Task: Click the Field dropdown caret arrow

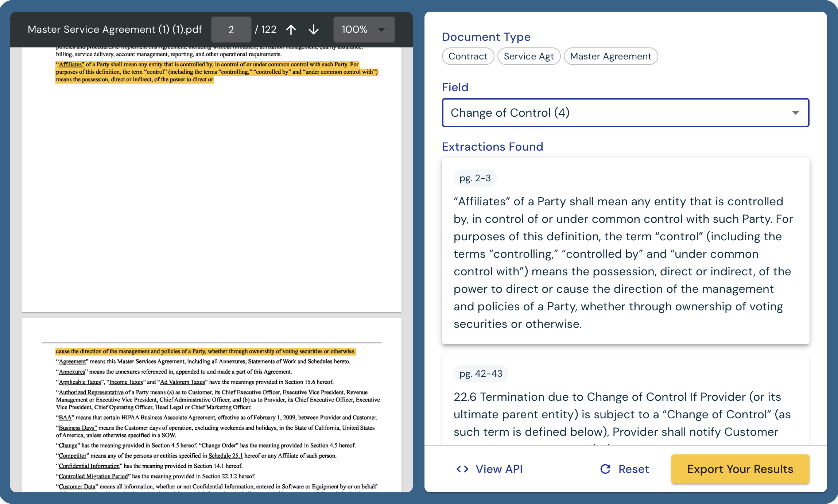Action: click(795, 113)
